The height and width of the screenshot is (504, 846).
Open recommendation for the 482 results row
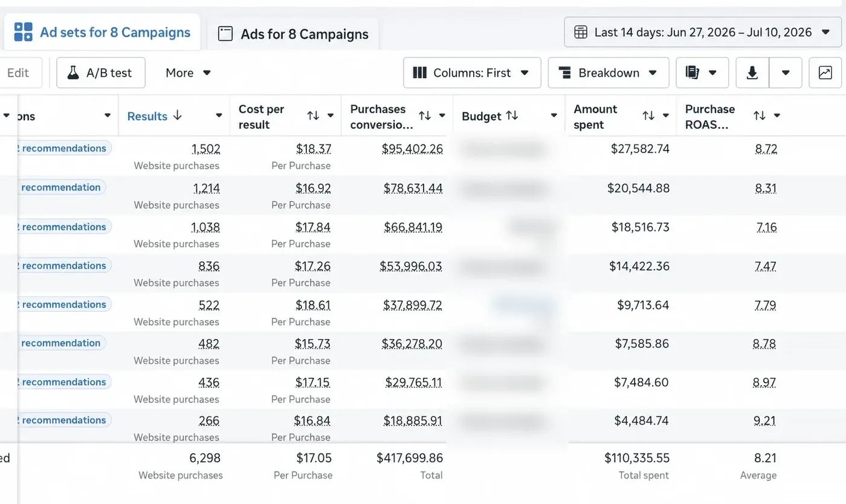click(60, 343)
